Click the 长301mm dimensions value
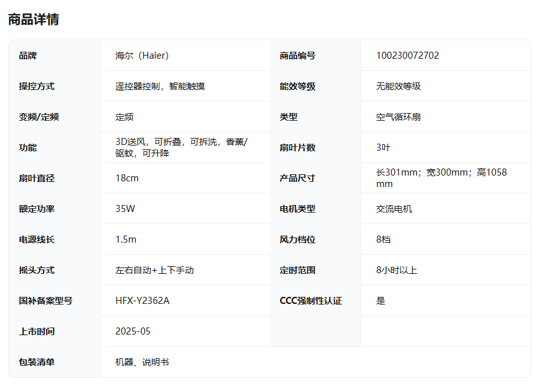 tap(442, 178)
